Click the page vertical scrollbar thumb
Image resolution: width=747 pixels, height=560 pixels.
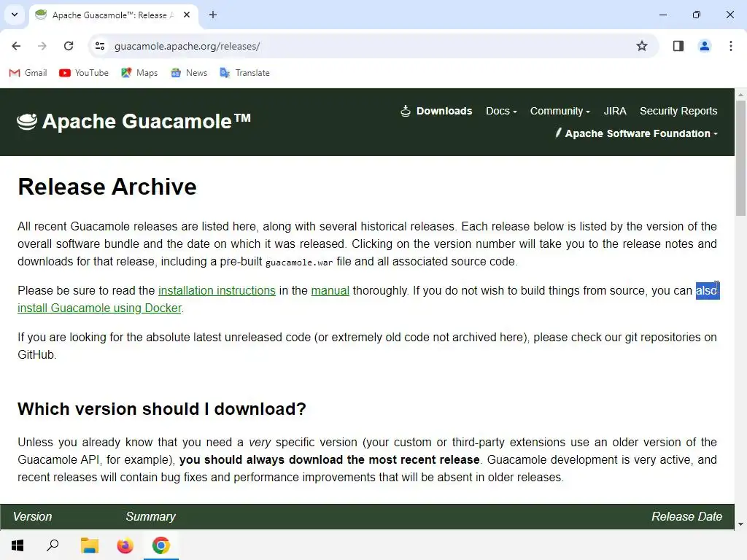click(741, 157)
